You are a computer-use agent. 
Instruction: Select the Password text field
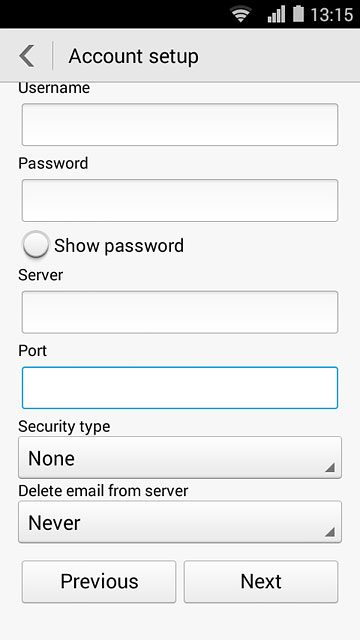tap(180, 200)
